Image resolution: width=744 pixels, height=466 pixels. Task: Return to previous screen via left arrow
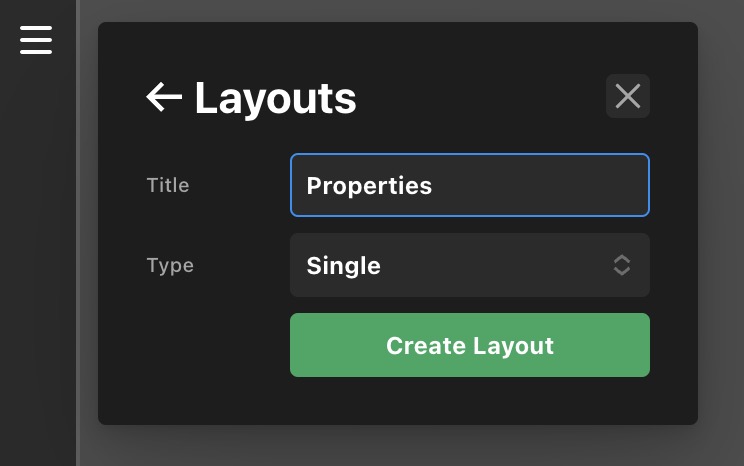pos(164,97)
